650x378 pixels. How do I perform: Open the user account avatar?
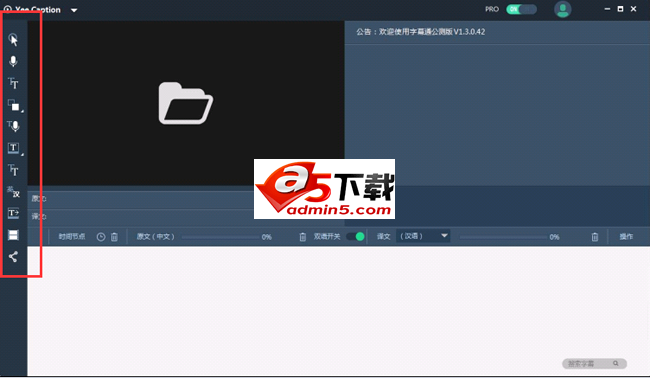(x=563, y=9)
